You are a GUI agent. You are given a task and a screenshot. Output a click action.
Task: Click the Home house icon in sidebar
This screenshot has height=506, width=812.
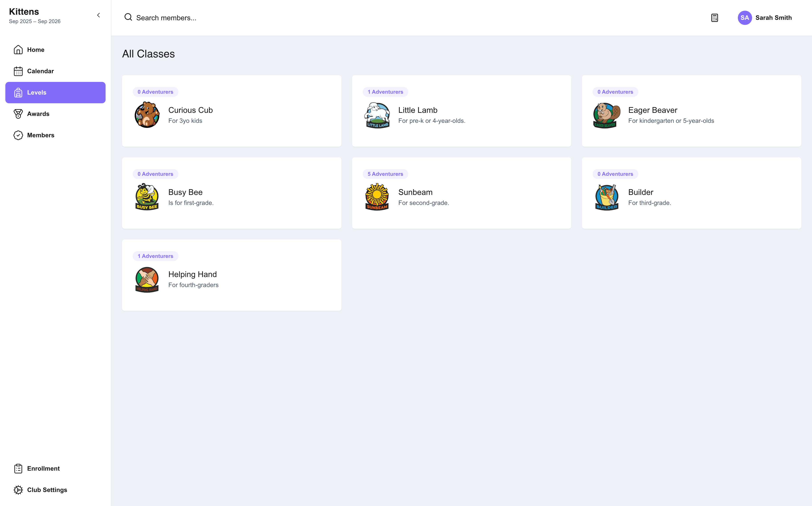18,50
